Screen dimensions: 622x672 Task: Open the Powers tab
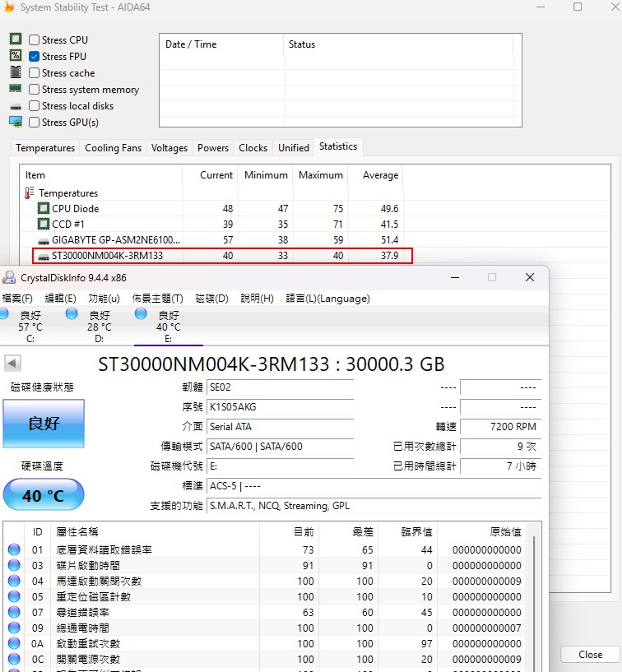click(213, 148)
